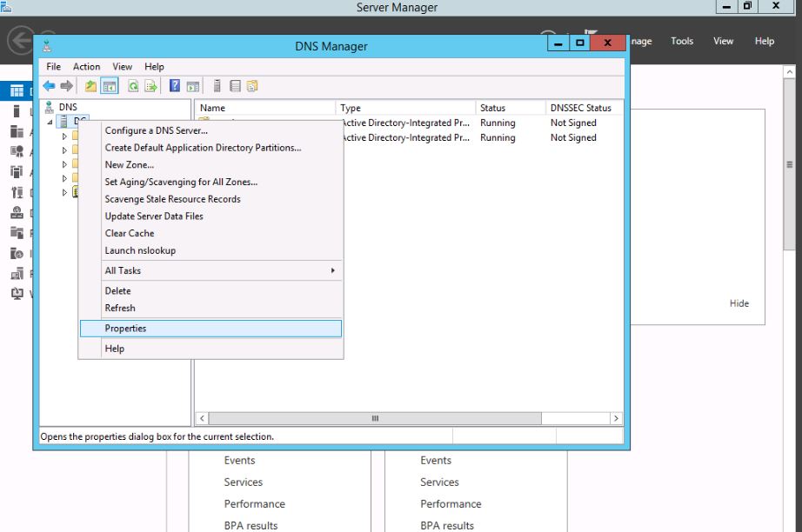Sort by the Status column header

[511, 108]
